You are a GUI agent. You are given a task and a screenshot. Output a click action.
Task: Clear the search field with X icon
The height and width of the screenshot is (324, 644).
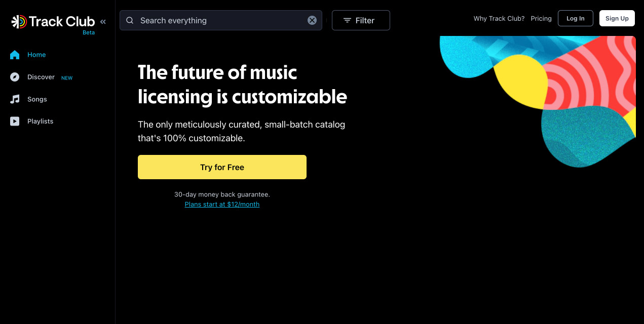click(312, 20)
